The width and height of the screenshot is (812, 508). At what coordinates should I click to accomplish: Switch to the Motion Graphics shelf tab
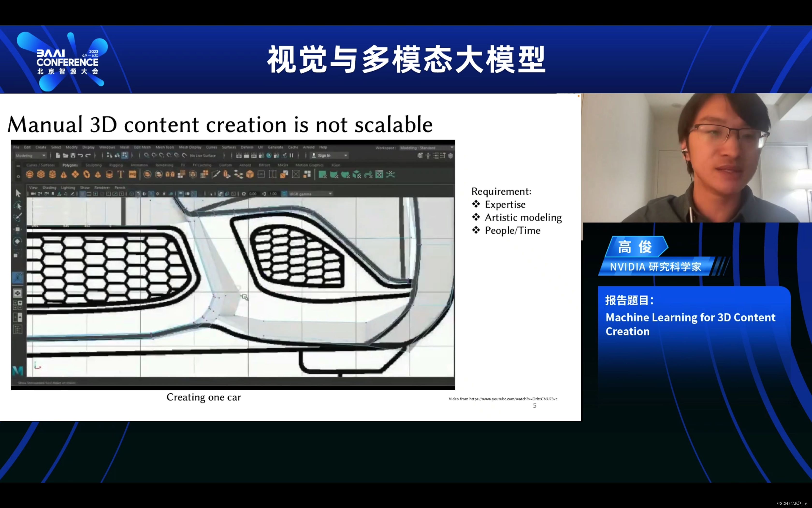coord(309,165)
